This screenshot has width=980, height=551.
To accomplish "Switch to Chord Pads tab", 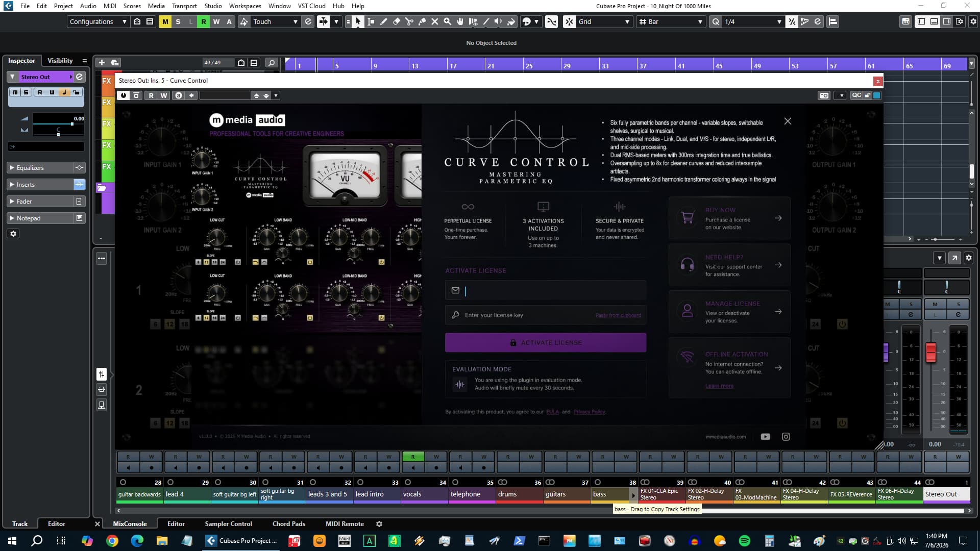I will coord(289,524).
